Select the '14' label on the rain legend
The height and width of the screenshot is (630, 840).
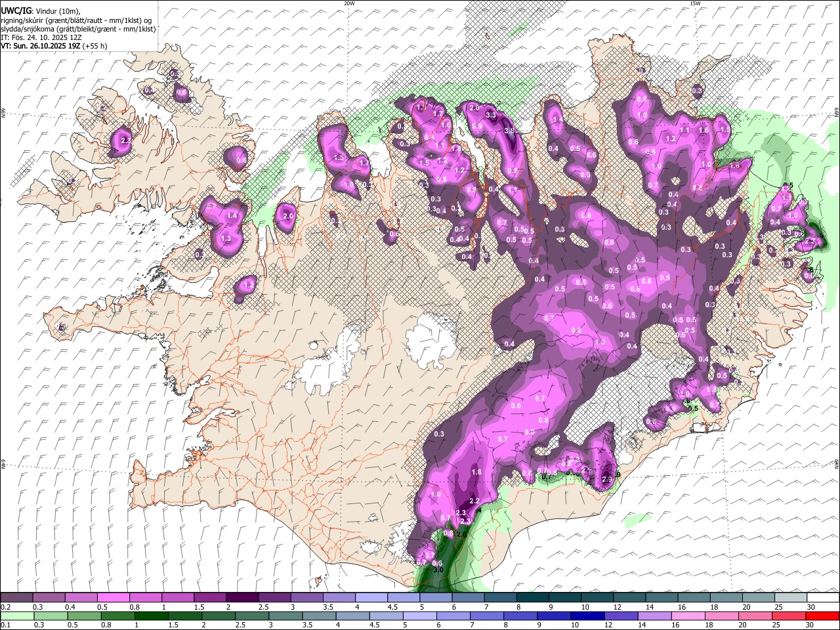[x=643, y=625]
